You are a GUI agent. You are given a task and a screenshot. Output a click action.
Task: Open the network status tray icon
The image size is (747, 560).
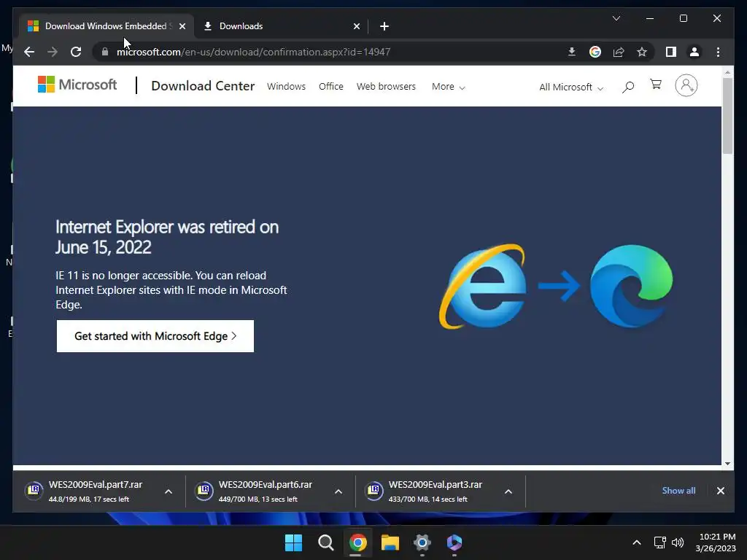coord(659,542)
